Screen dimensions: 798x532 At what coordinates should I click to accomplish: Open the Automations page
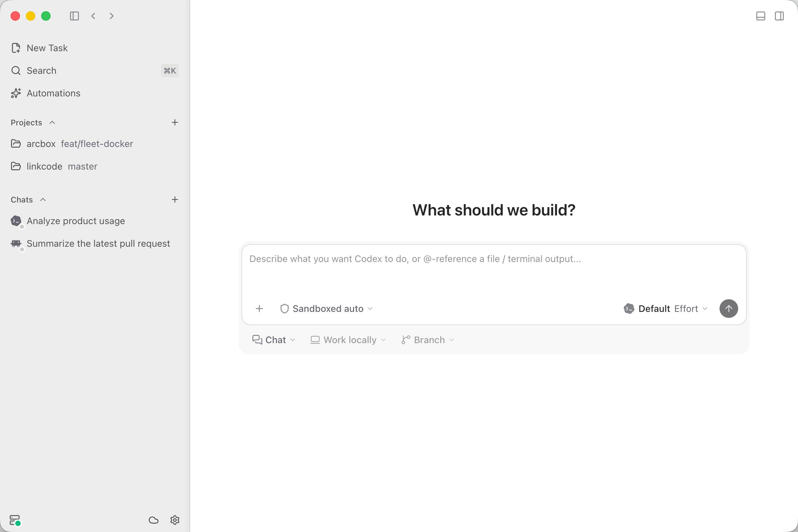point(95,93)
